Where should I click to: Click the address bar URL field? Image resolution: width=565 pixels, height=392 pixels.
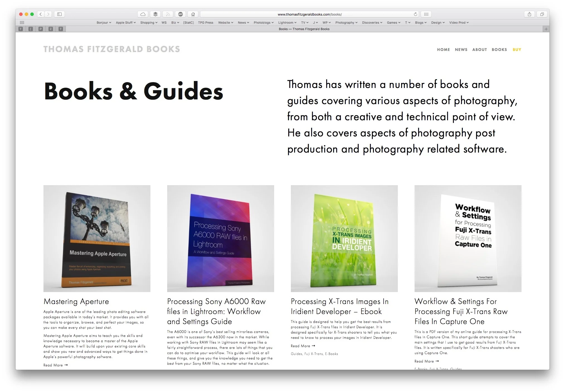coord(309,14)
